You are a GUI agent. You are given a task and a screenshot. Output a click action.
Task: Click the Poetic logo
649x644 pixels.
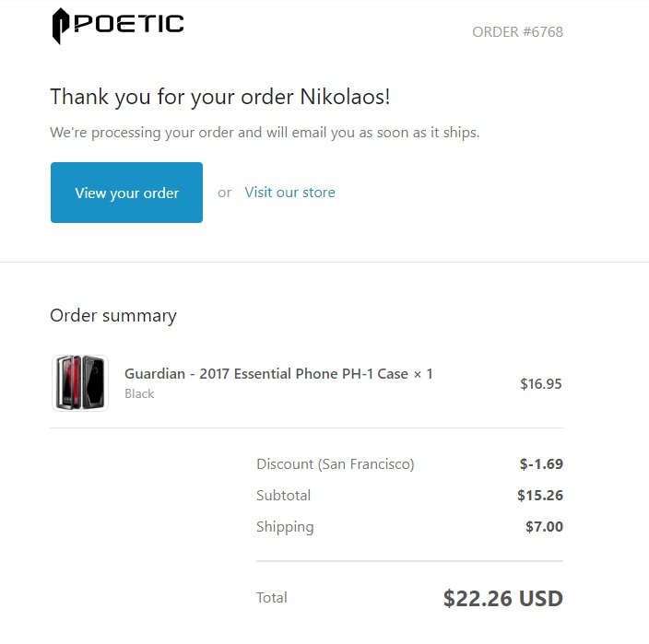[118, 26]
